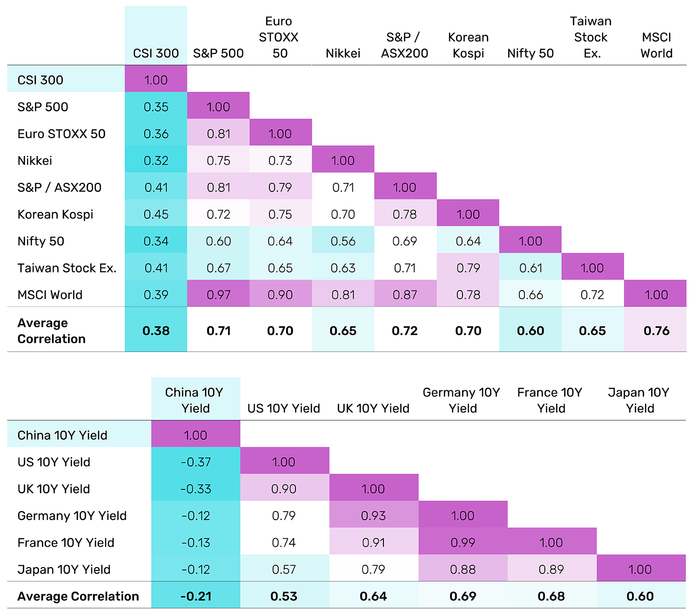Click the Japan 10Y Yield column header
The image size is (698, 616).
[x=639, y=400]
